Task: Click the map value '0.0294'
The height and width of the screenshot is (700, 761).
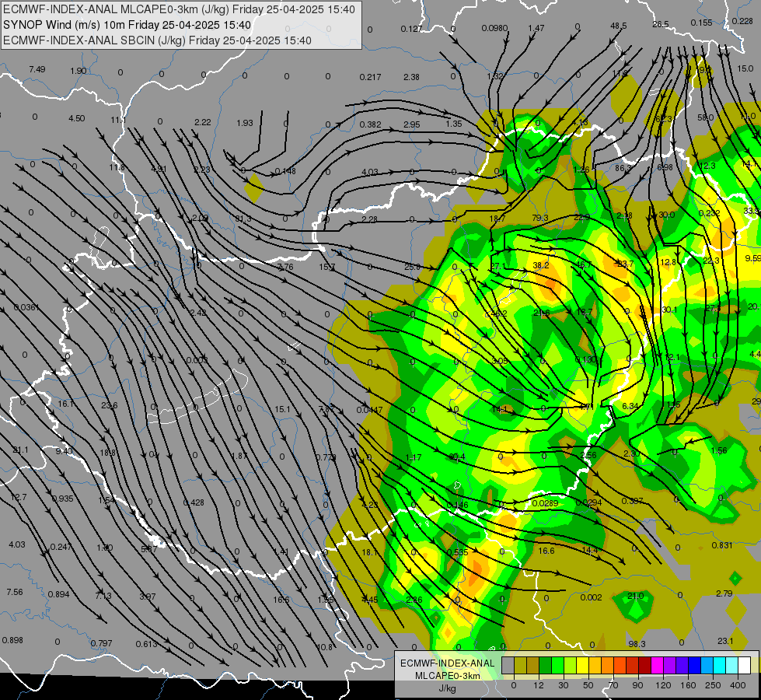Action: pyautogui.click(x=588, y=502)
